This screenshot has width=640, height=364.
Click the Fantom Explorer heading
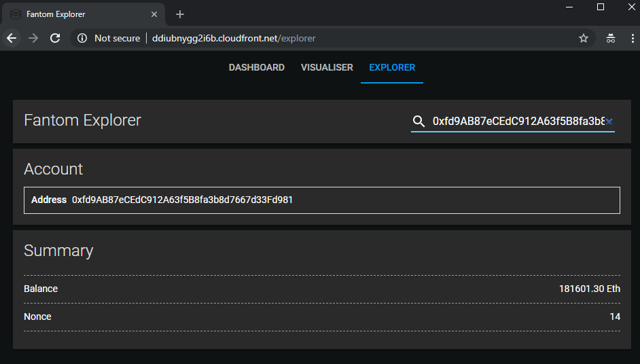pos(82,120)
